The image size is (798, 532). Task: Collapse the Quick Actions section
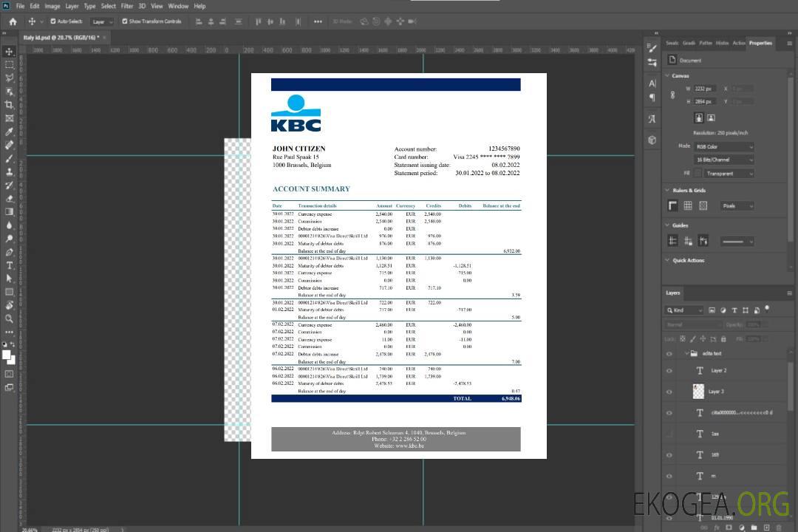pyautogui.click(x=667, y=260)
